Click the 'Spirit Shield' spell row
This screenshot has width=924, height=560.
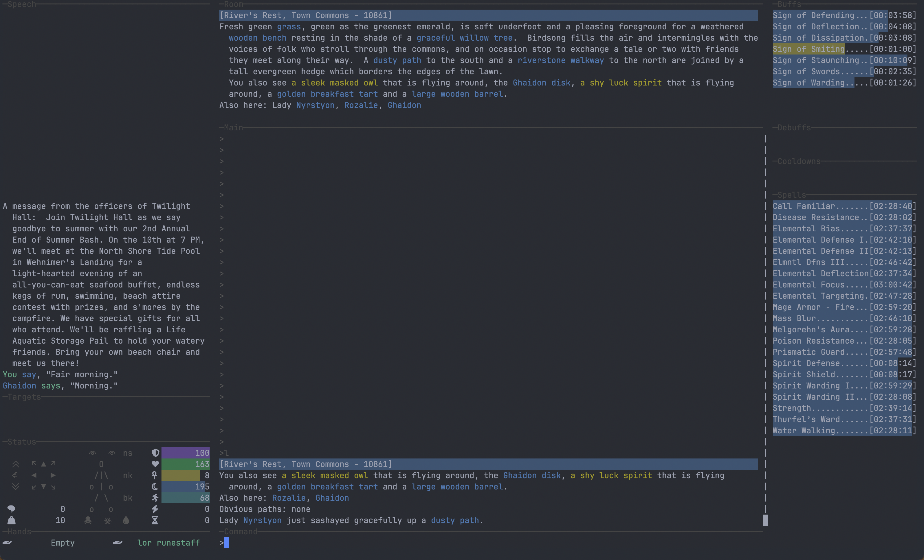pyautogui.click(x=844, y=375)
